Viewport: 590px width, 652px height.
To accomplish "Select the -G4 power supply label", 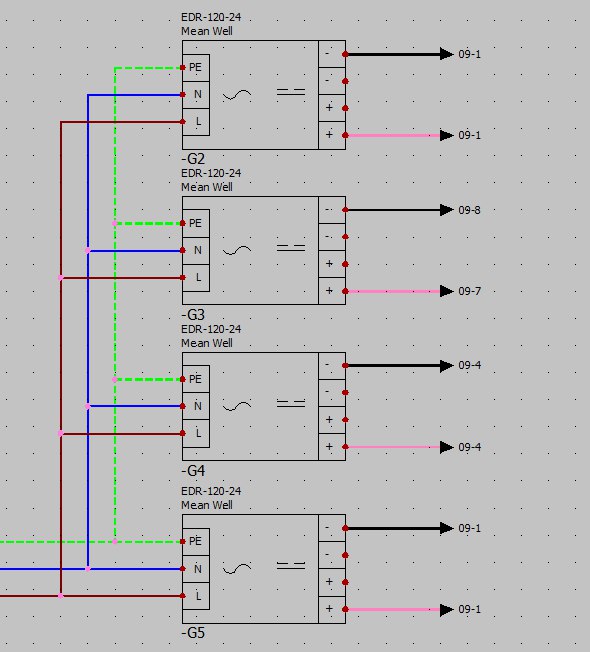I will [x=193, y=471].
